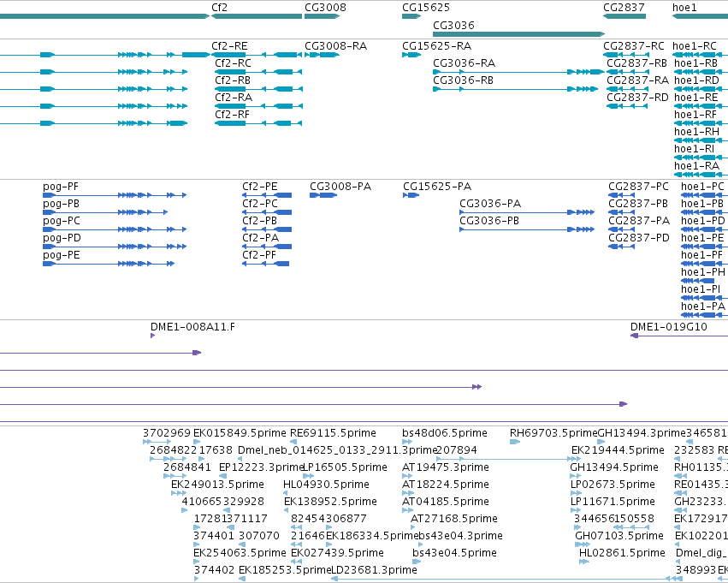Select protein CG2837-PC
The image size is (728, 583).
click(x=622, y=195)
